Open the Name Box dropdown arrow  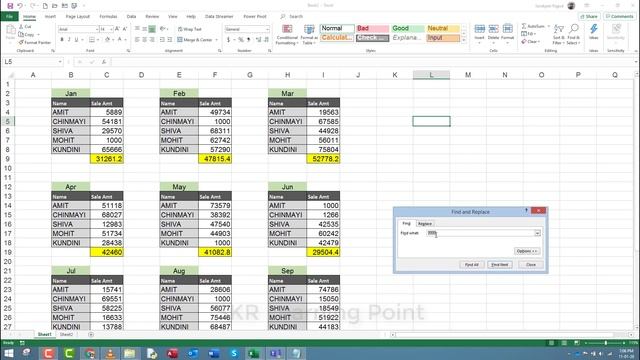click(60, 62)
